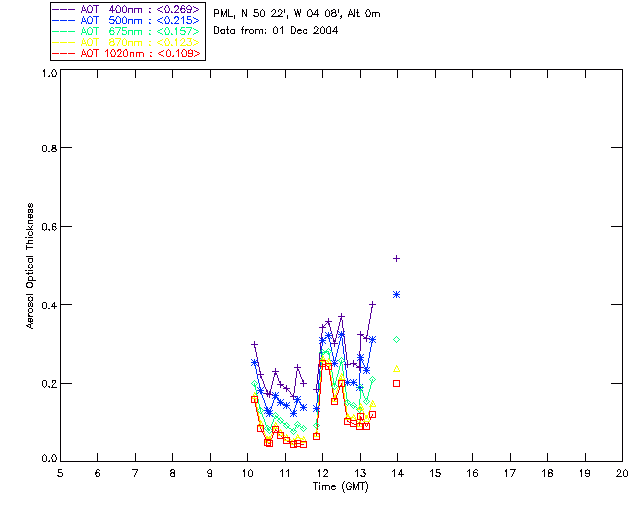Click the 'Aerosol Optical Thickness' axis label
The image size is (640, 512).
[x=30, y=266]
